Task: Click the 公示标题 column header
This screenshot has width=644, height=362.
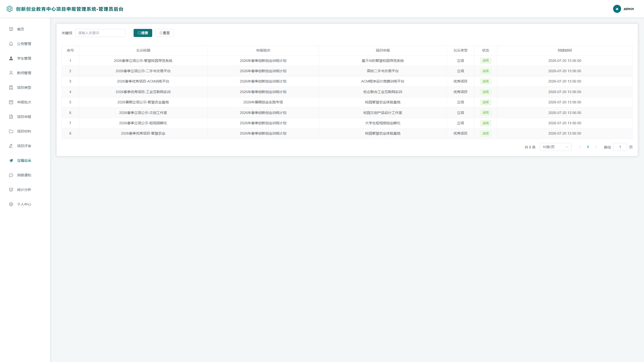Action: (x=143, y=50)
